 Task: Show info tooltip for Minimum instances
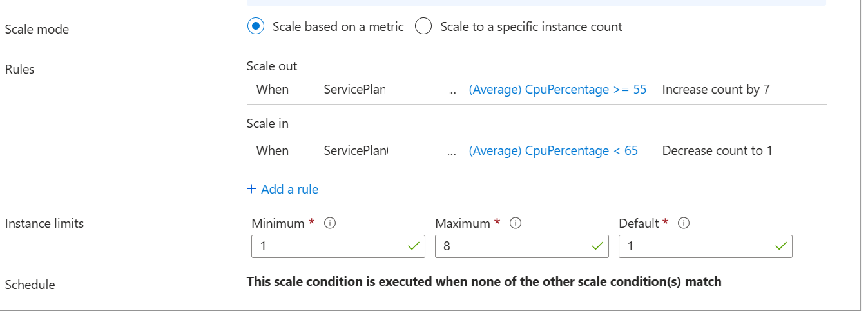[x=330, y=223]
